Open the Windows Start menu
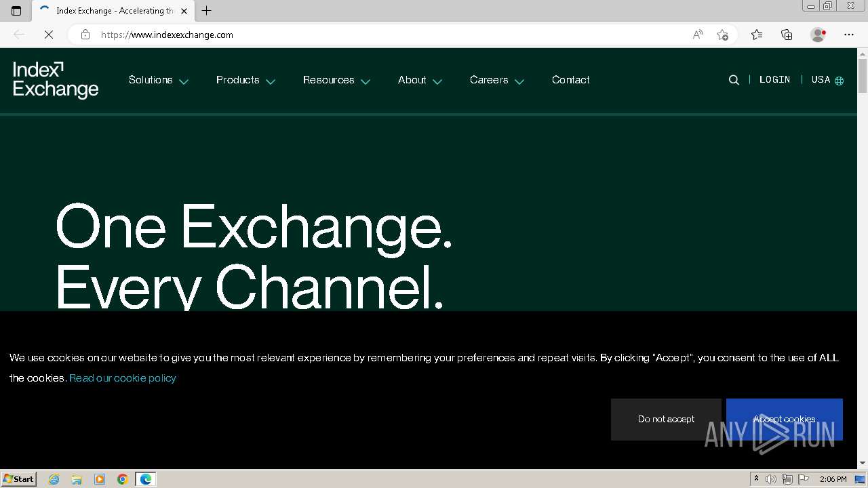 click(19, 479)
